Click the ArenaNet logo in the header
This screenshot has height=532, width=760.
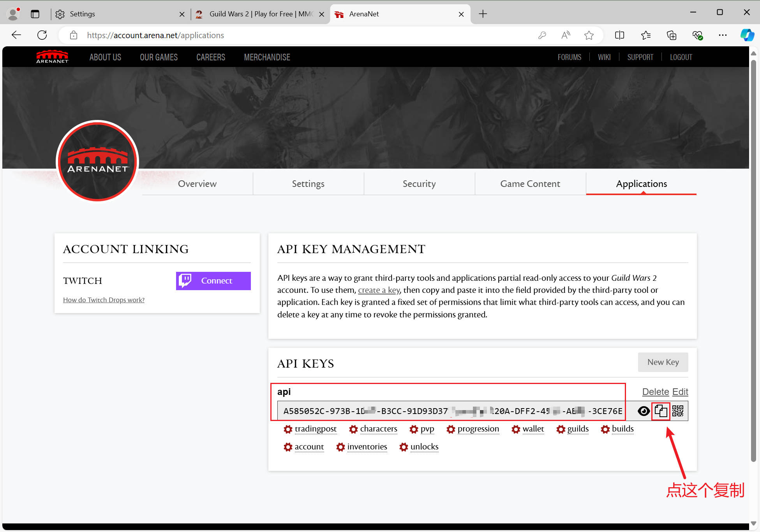click(x=52, y=57)
